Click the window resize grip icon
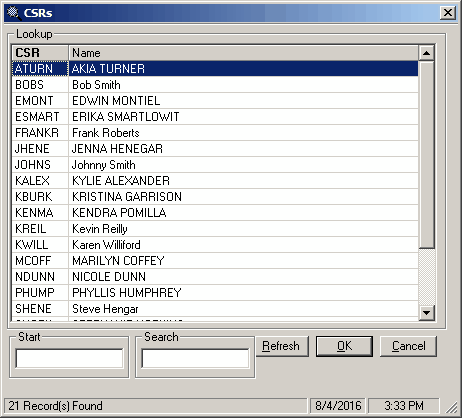This screenshot has height=418, width=462. pos(452,407)
